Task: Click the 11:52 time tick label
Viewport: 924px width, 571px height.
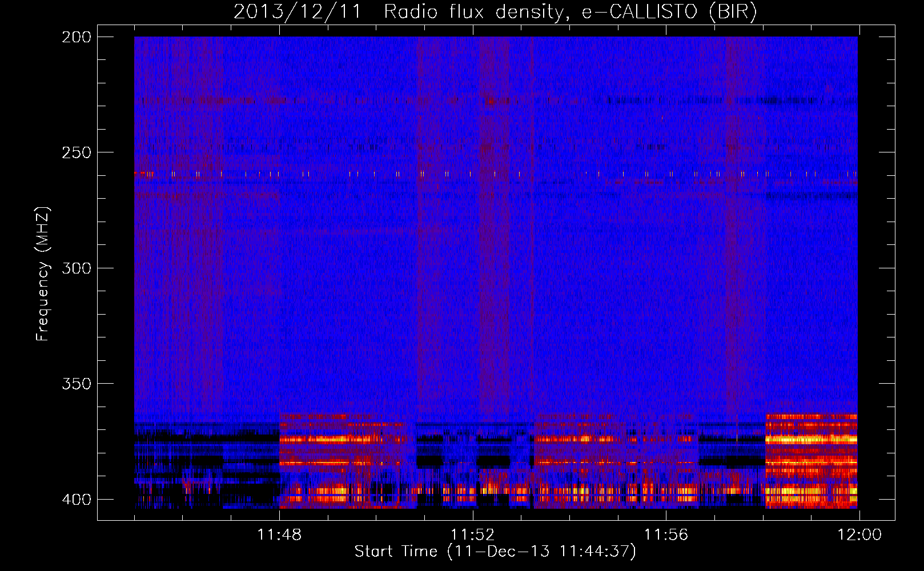Action: [x=472, y=535]
